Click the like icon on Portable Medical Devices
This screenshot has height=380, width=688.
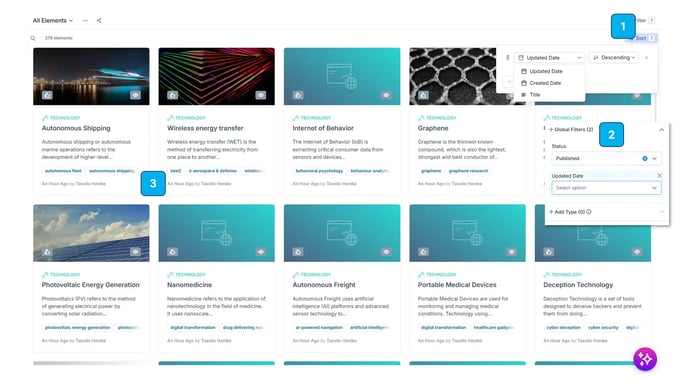pyautogui.click(x=423, y=252)
